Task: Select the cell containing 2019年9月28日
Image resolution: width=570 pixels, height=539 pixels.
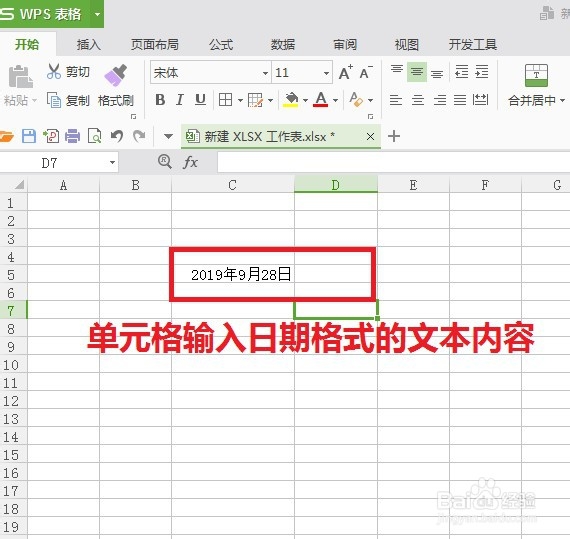Action: [233, 274]
